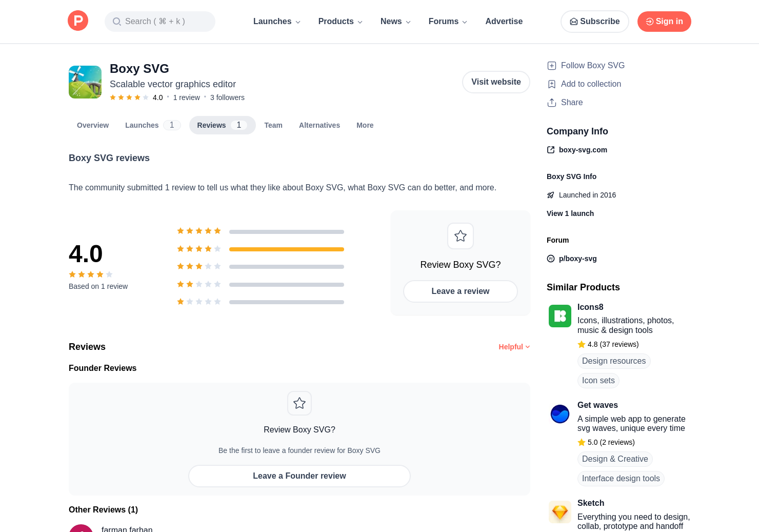The image size is (759, 532).
Task: Filter by the five-star rating bar
Action: [287, 232]
